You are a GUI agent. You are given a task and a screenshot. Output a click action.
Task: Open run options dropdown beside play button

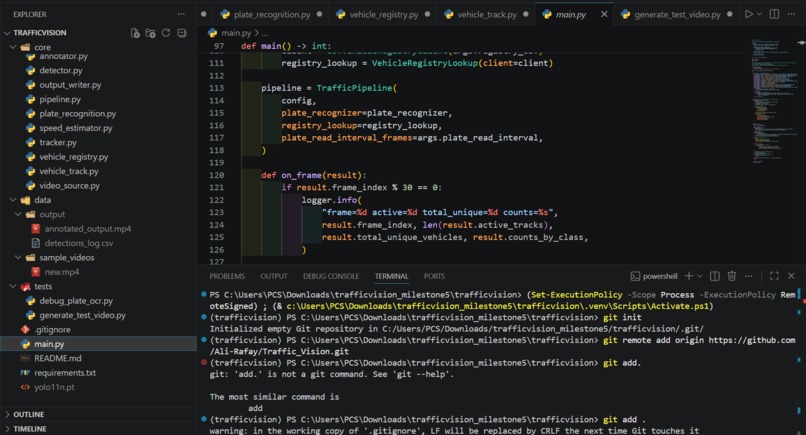coord(759,14)
